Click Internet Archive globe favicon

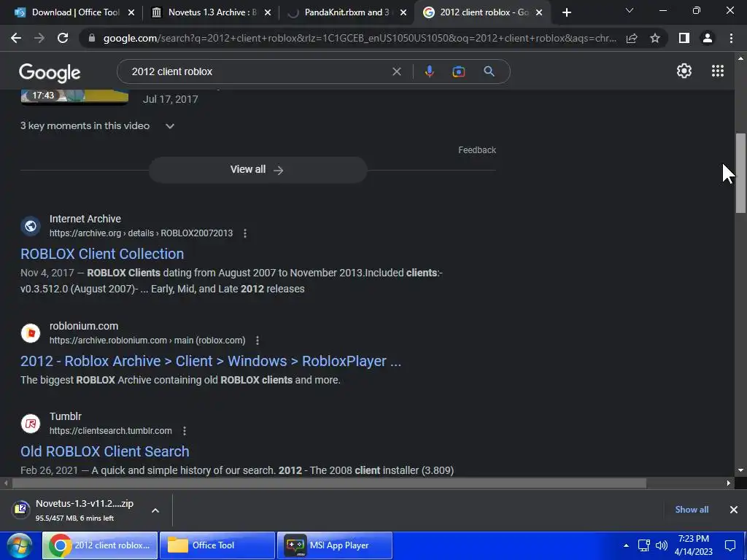point(31,226)
